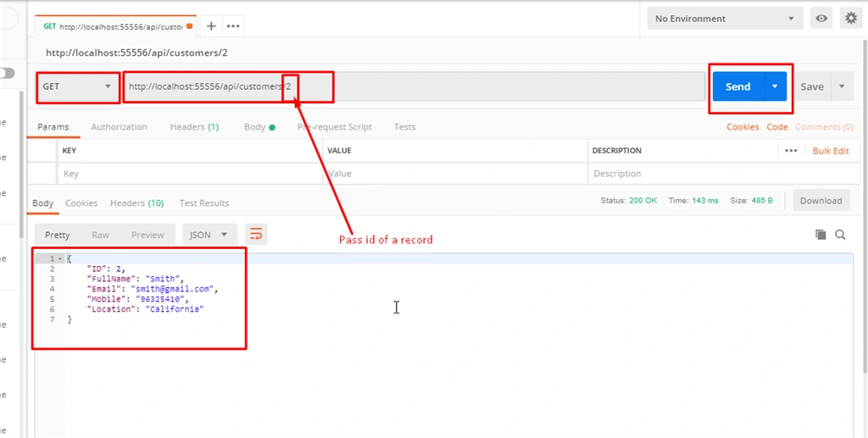Copy response body to clipboard
The width and height of the screenshot is (868, 438).
(821, 235)
